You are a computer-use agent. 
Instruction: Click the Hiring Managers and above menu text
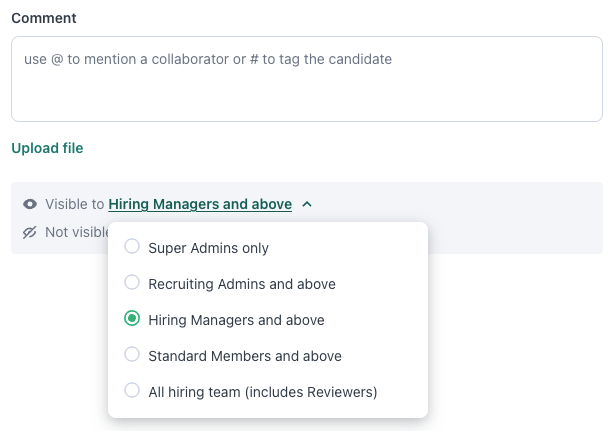[236, 320]
